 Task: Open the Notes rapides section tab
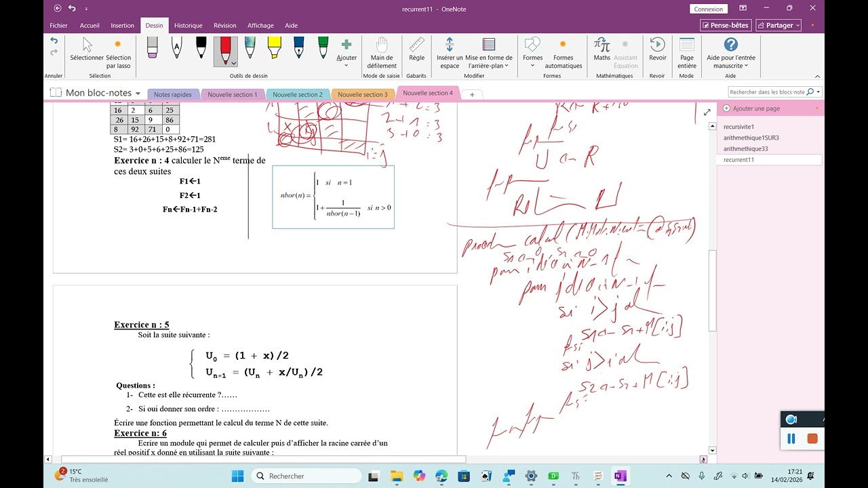(173, 95)
